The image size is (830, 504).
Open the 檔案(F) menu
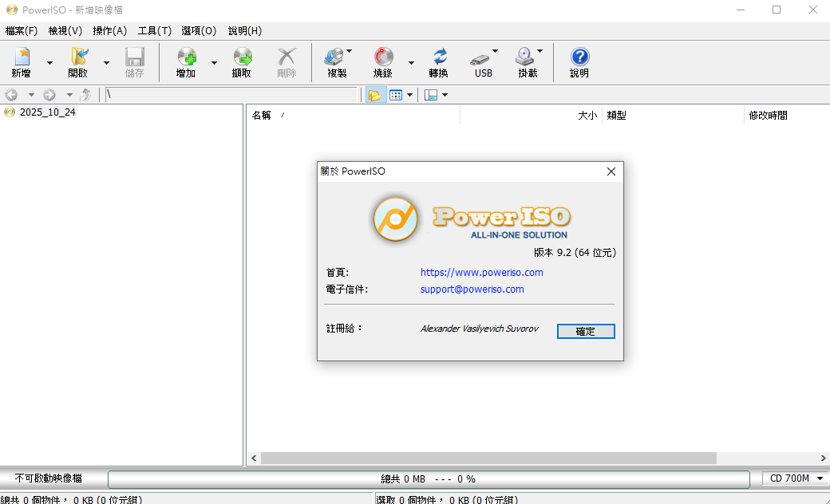22,31
